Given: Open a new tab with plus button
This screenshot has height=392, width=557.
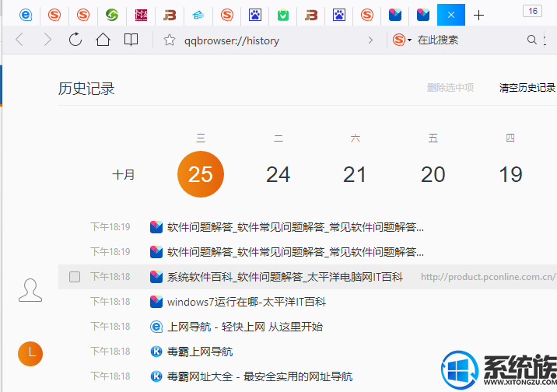Looking at the screenshot, I should click(x=478, y=16).
